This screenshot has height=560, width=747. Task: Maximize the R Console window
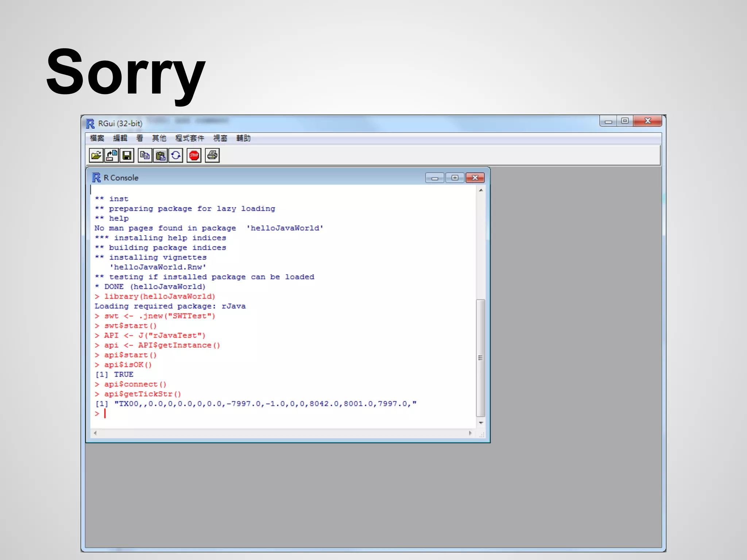pos(455,178)
